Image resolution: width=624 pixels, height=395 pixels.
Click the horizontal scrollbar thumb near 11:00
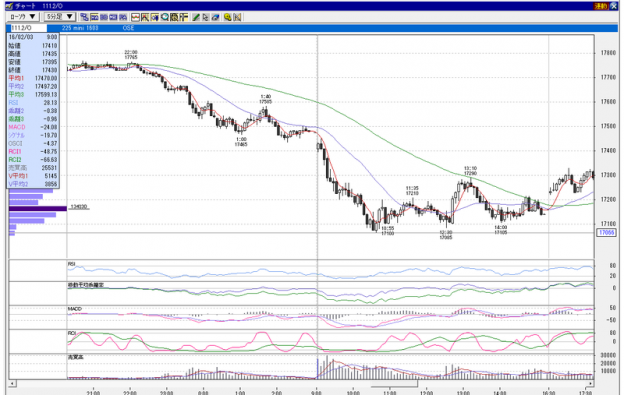[394, 383]
